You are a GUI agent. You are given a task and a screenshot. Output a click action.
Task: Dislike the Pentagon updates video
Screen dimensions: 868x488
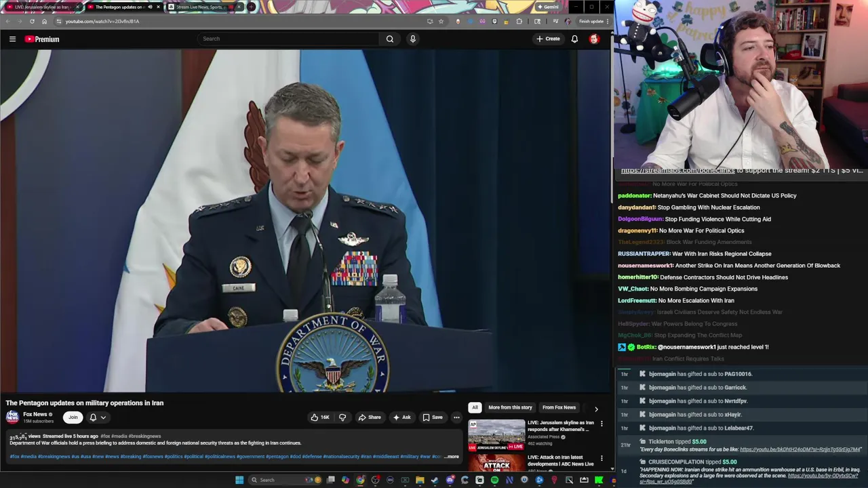tap(342, 417)
